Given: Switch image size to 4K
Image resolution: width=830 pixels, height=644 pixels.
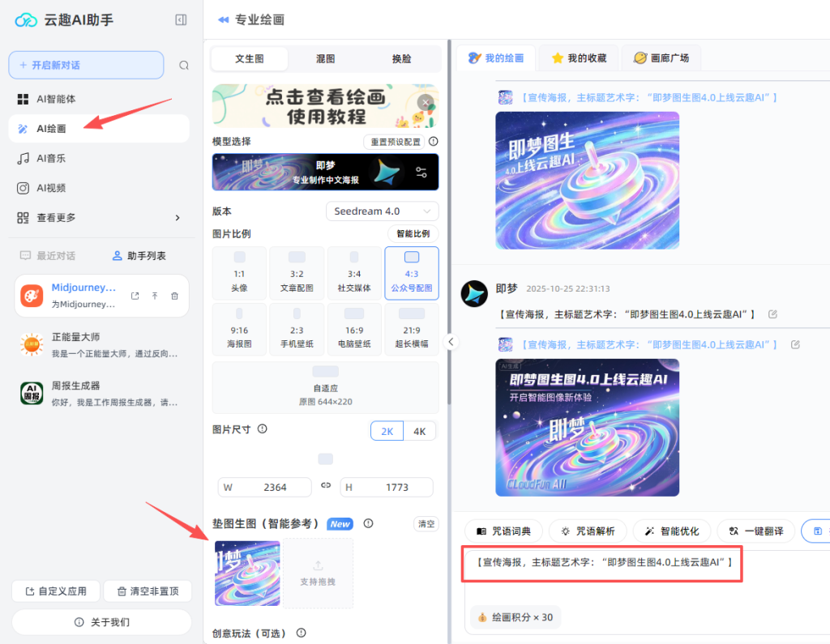Looking at the screenshot, I should 421,430.
